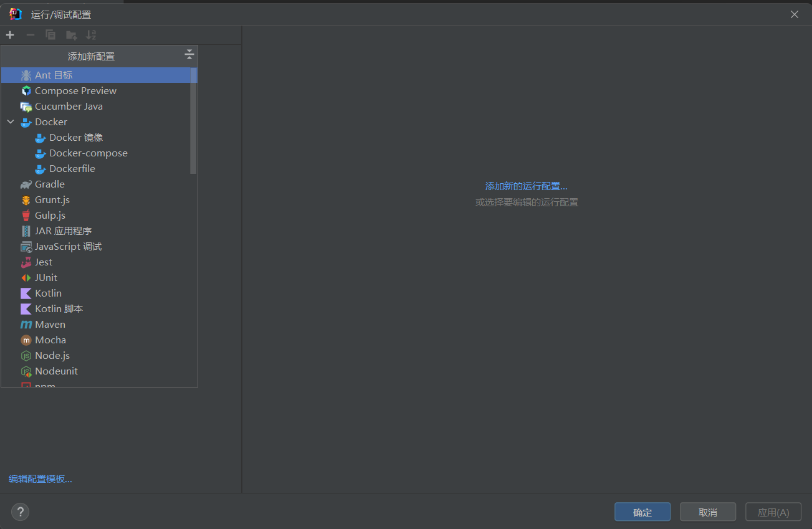
Task: Click the JAR 应用程序 icon
Action: tap(26, 231)
